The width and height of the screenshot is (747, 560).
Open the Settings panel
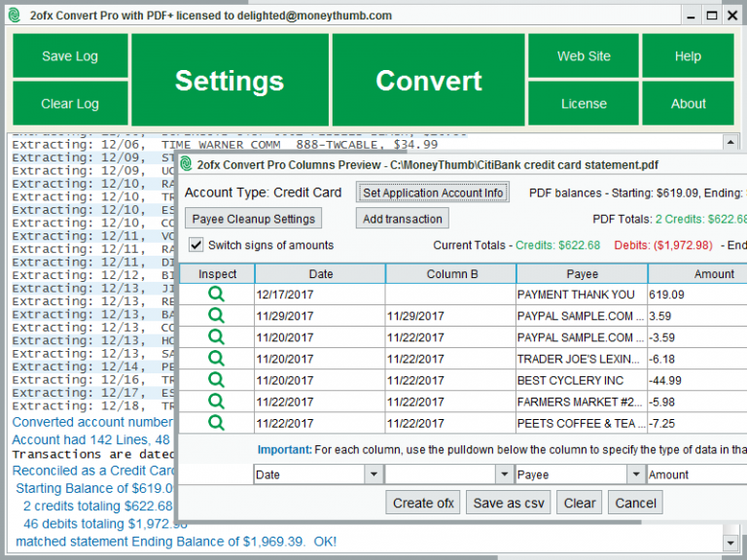tap(230, 80)
